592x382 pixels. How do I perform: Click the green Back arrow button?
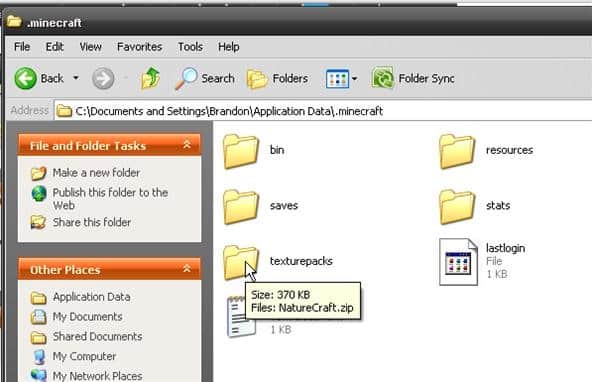(x=26, y=79)
